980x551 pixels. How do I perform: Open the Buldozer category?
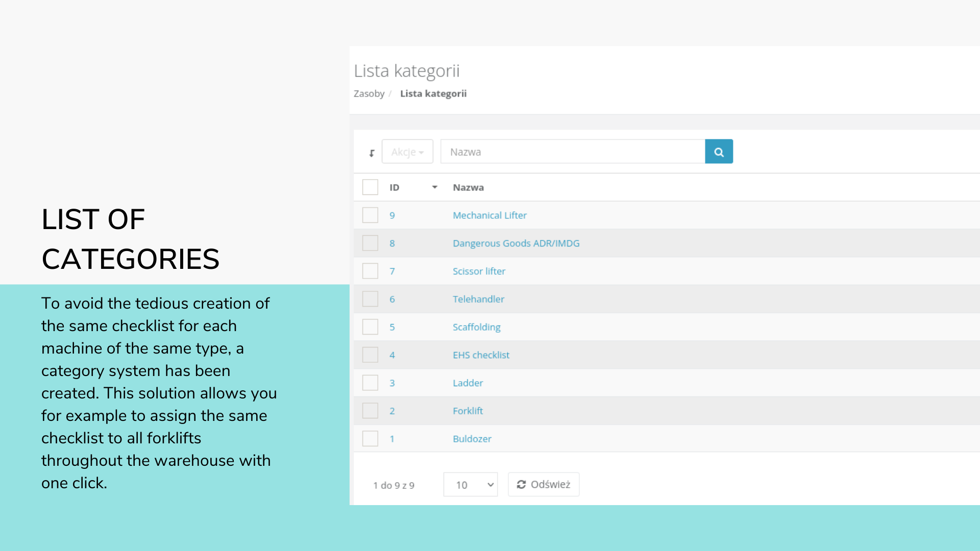[472, 439]
